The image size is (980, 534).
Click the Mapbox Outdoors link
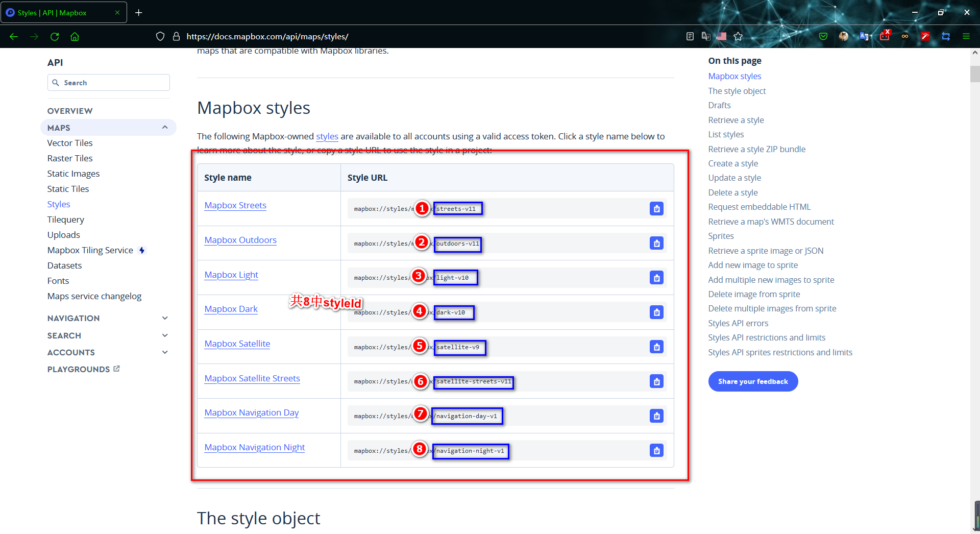coord(240,240)
